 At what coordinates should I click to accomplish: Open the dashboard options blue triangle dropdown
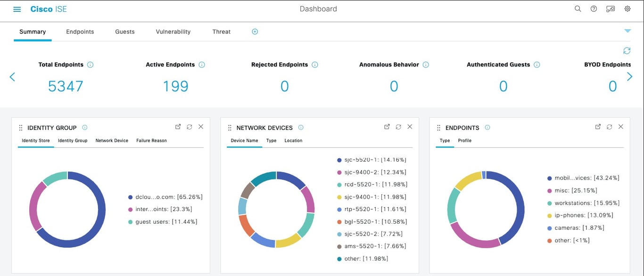point(627,30)
